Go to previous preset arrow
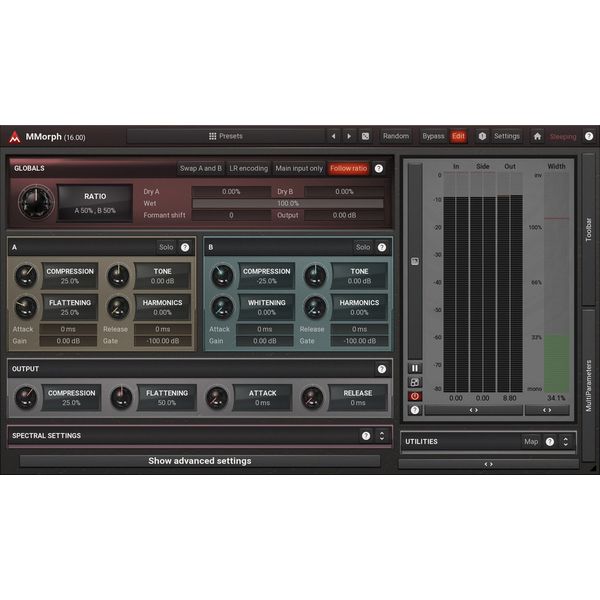The image size is (600, 600). (x=334, y=136)
